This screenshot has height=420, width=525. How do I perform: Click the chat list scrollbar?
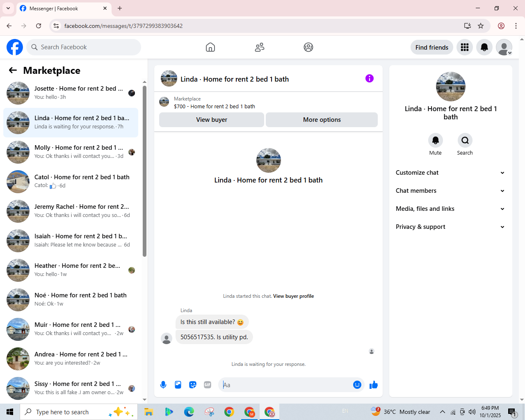144,171
